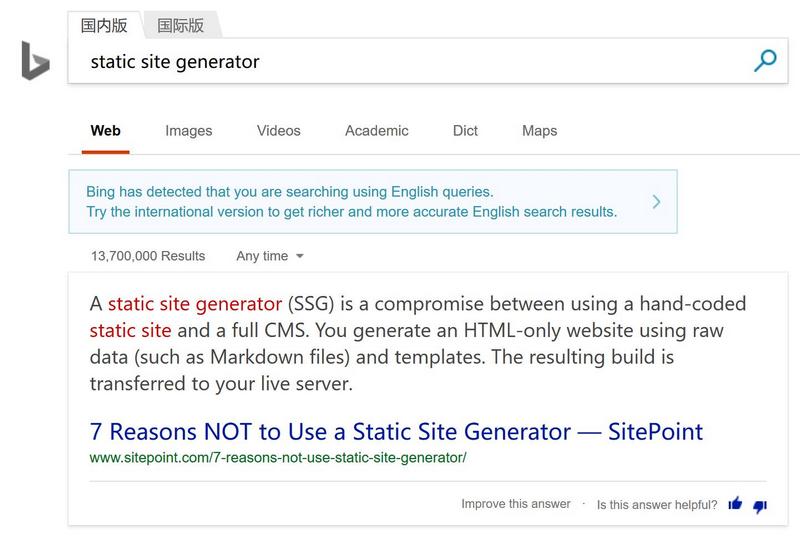Open the Dict tab
Image resolution: width=800 pixels, height=537 pixels.
click(465, 131)
